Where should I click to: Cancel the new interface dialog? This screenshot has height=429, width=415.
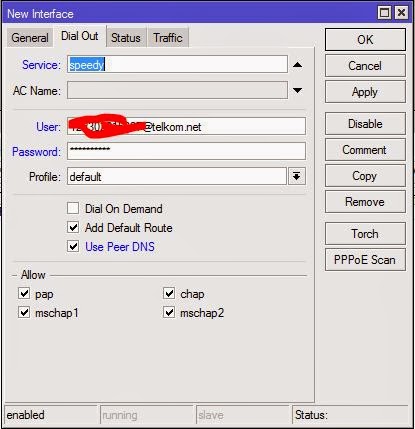tap(365, 66)
